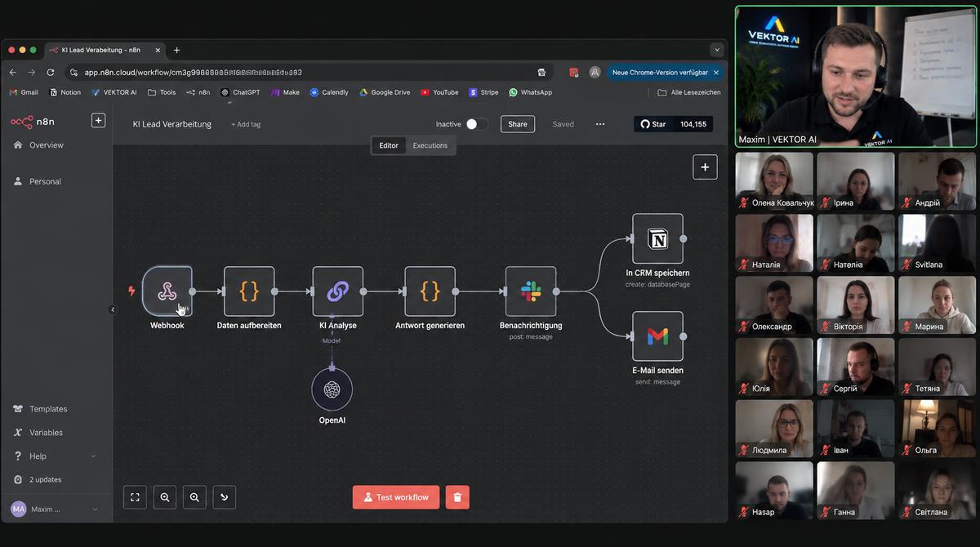Open the VEKTOR AI bookmark
The image size is (980, 547).
(114, 92)
